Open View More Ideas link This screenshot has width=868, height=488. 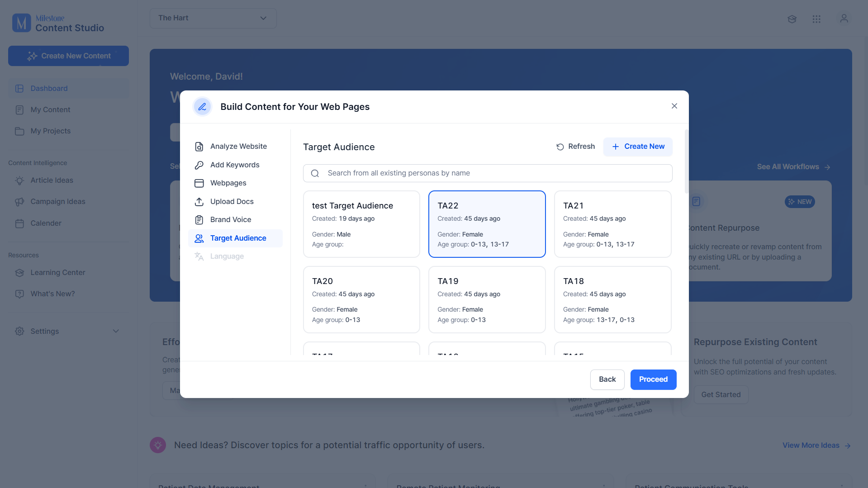pos(817,445)
